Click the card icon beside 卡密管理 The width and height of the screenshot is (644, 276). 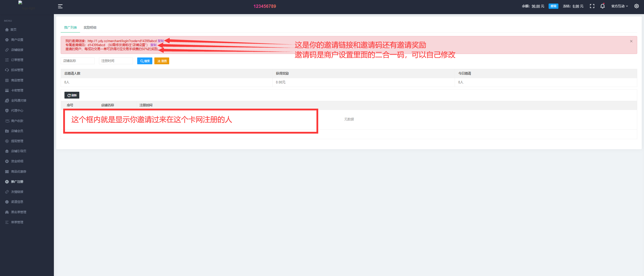[x=7, y=90]
